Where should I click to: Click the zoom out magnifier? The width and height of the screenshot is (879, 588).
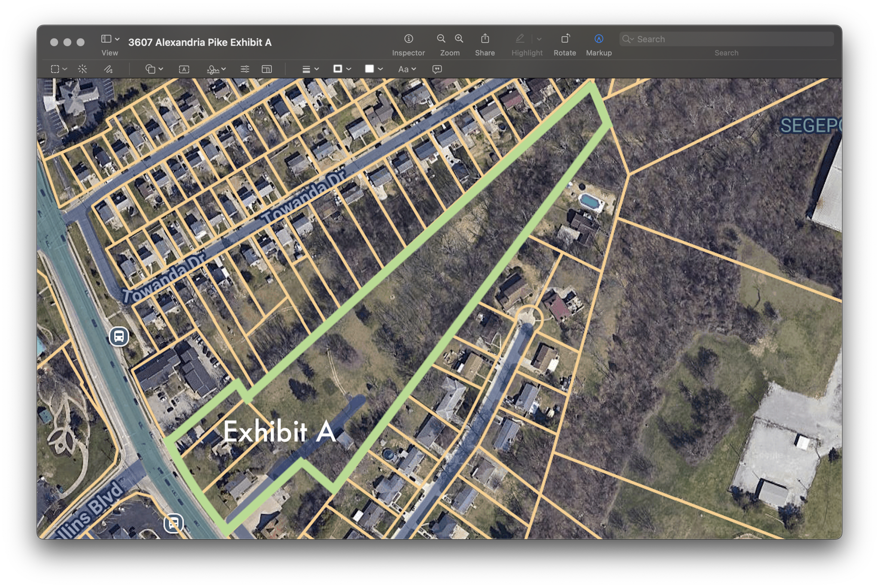pyautogui.click(x=441, y=39)
